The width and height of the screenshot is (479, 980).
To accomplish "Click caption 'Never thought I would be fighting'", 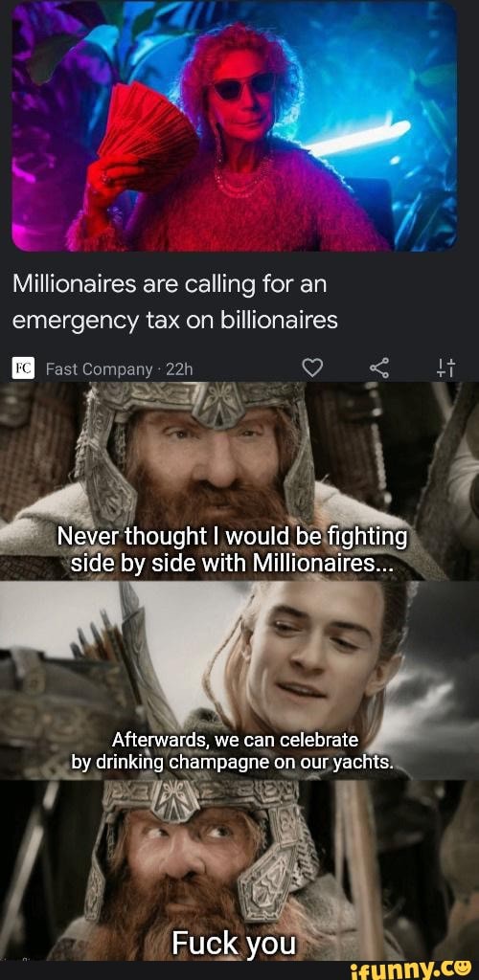I will [232, 536].
